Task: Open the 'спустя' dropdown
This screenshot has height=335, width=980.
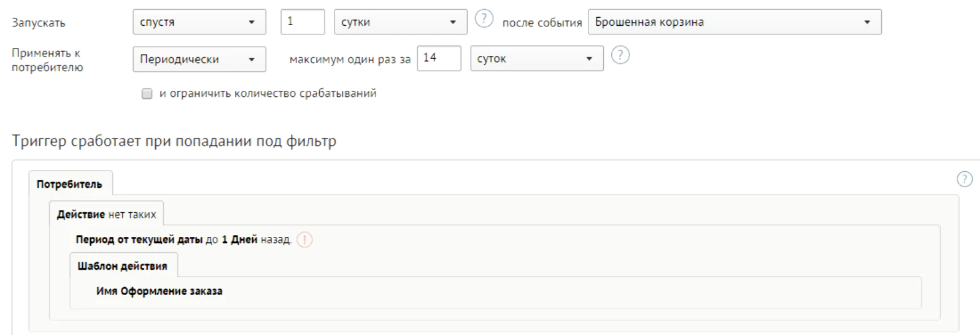Action: point(199,22)
